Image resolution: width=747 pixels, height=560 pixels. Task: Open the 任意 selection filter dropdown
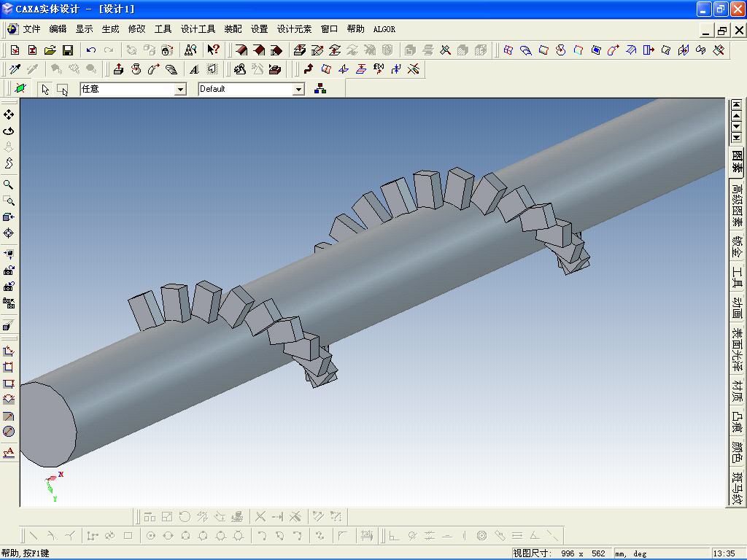pyautogui.click(x=180, y=89)
